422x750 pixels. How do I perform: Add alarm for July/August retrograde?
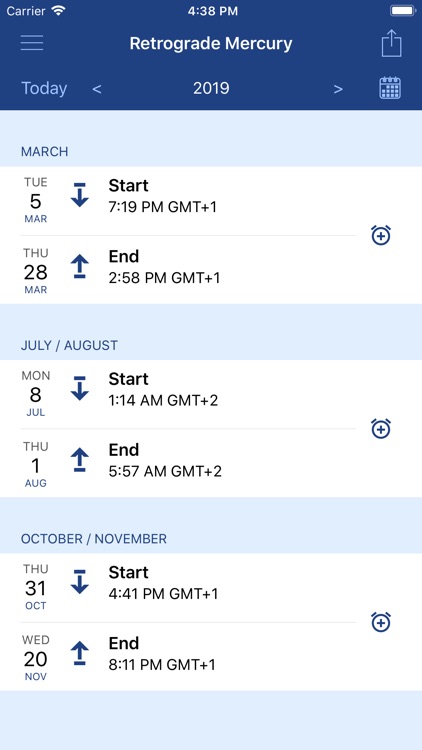(381, 429)
